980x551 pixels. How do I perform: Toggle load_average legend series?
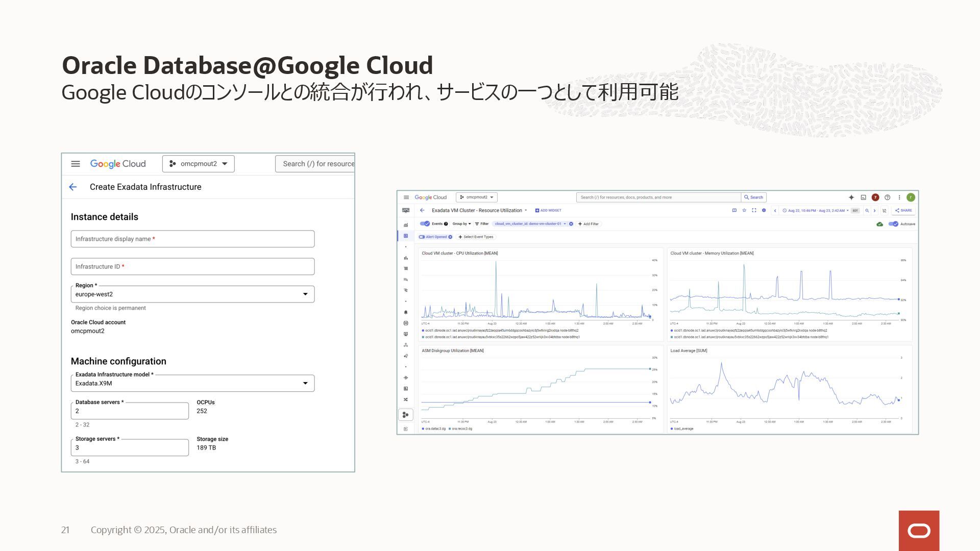point(682,429)
